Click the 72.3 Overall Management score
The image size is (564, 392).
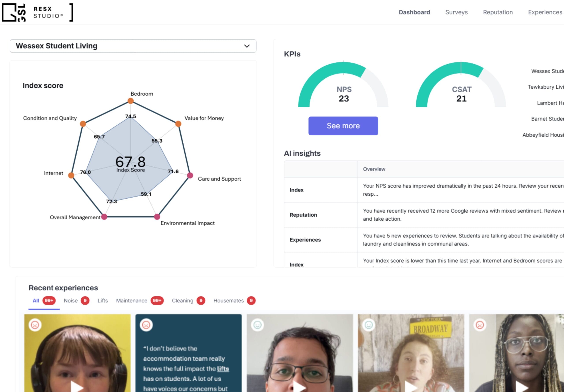(x=111, y=201)
